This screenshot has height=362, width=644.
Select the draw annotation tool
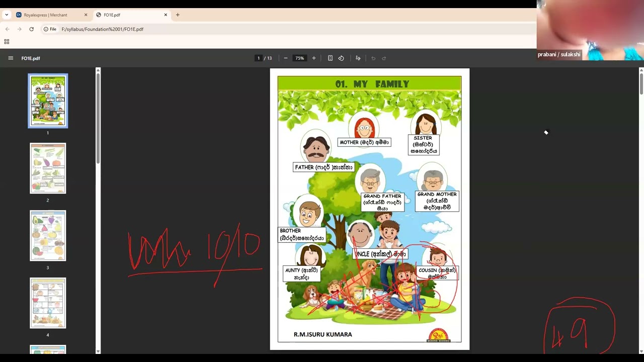(x=358, y=58)
